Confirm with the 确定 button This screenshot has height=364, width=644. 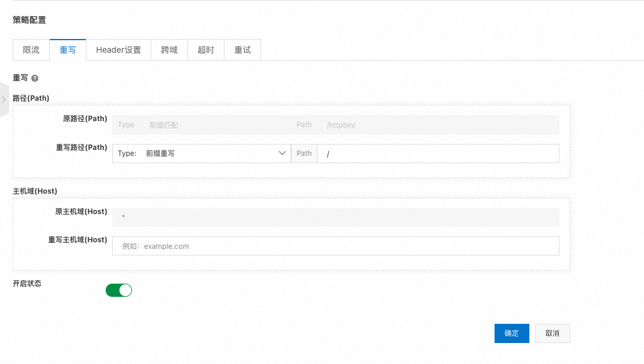point(512,333)
